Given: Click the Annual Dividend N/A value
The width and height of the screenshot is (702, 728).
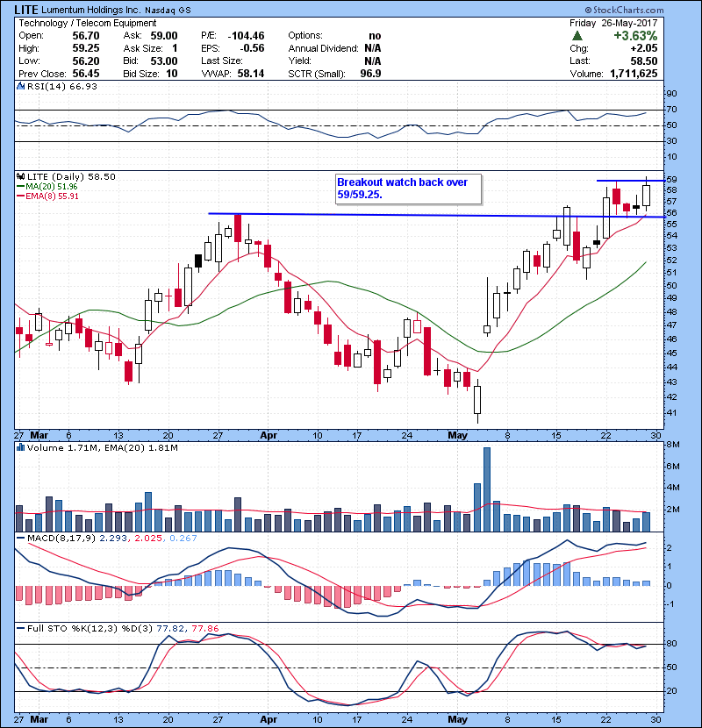Looking at the screenshot, I should point(373,48).
